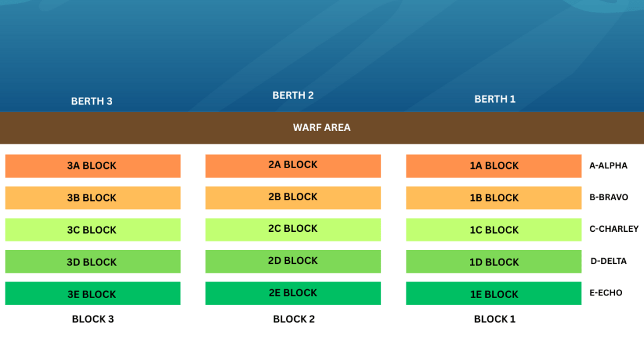
Task: Click the 3A BLOCK orange bar
Action: pos(93,166)
